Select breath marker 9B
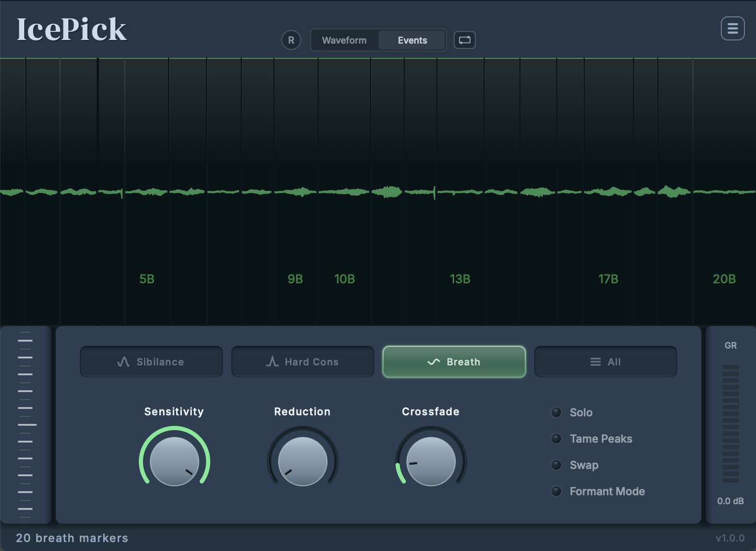The width and height of the screenshot is (756, 551). [295, 279]
